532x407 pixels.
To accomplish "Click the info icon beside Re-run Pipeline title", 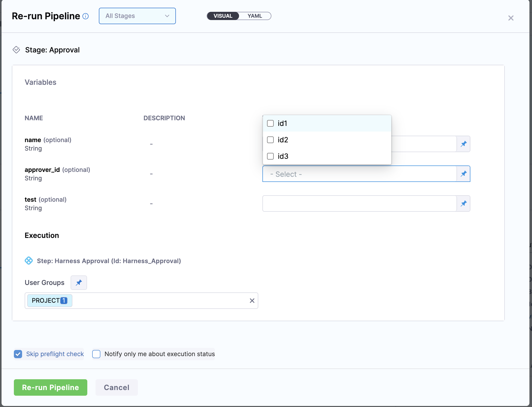I will 85,16.
